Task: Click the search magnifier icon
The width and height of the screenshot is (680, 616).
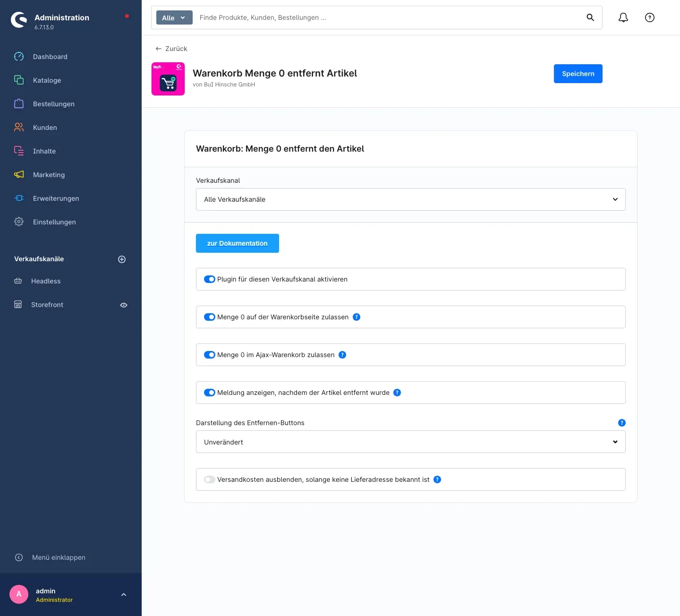Action: (590, 17)
